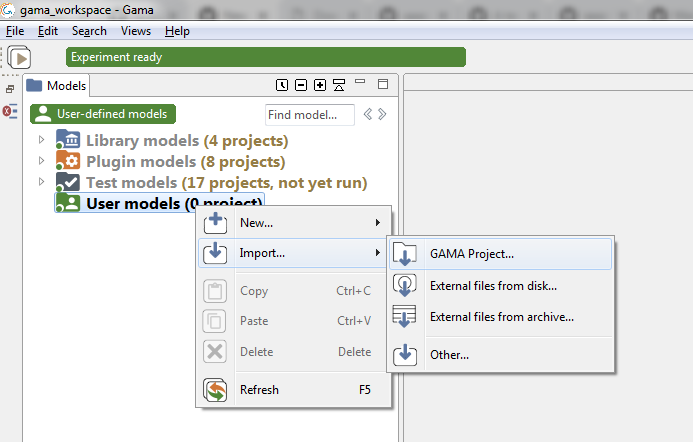
Task: Click the External files from disk icon
Action: [405, 286]
